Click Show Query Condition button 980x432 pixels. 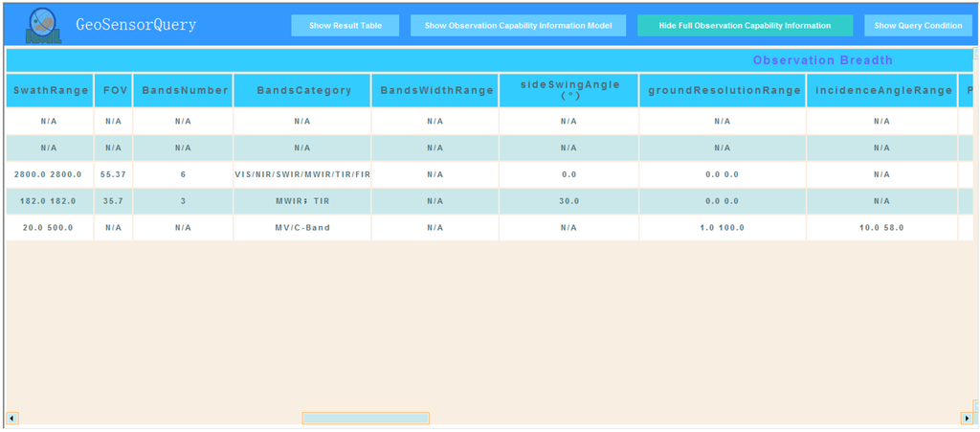pyautogui.click(x=918, y=26)
